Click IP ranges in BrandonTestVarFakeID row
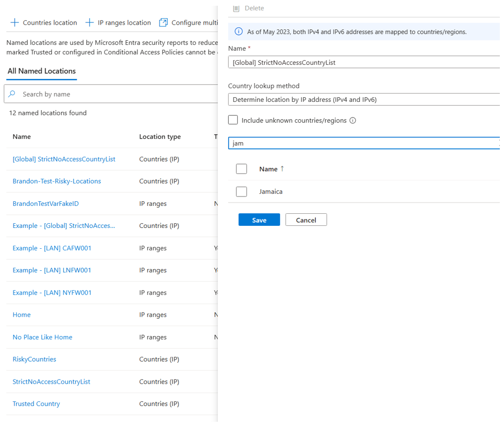The image size is (504, 427). point(153,204)
